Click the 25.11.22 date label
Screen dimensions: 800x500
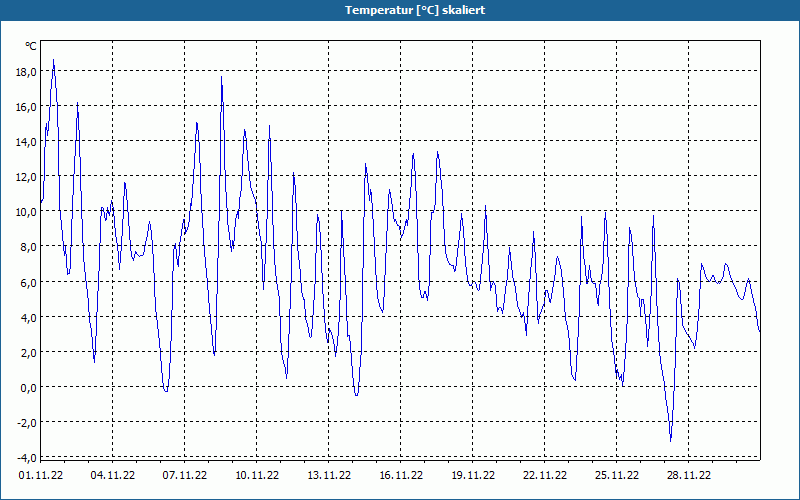[616, 475]
